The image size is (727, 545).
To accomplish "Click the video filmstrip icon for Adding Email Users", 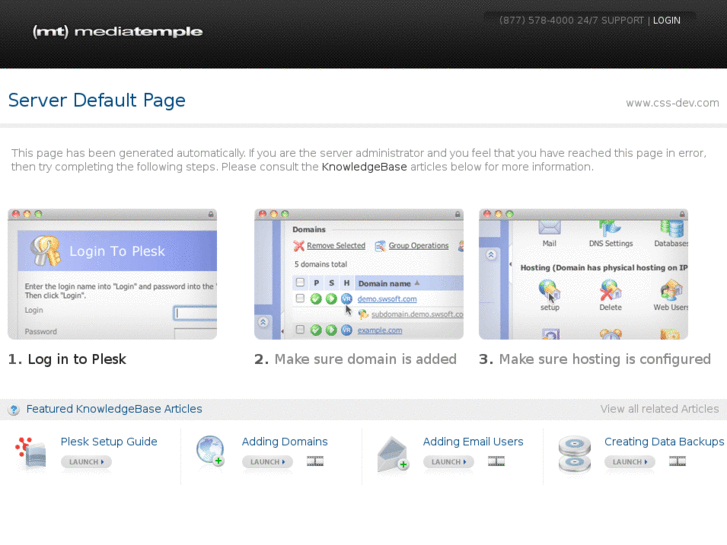I will coord(496,461).
